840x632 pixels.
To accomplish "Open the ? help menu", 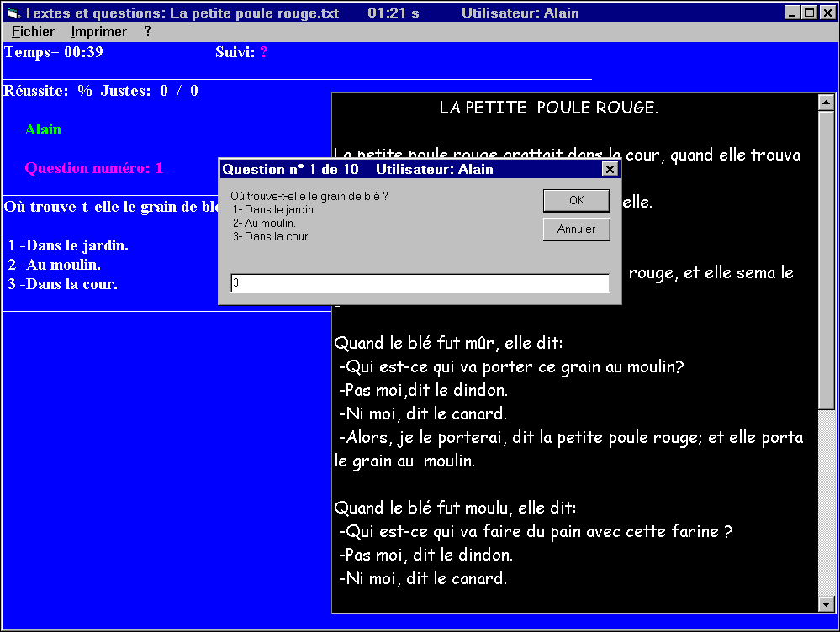I will point(147,32).
